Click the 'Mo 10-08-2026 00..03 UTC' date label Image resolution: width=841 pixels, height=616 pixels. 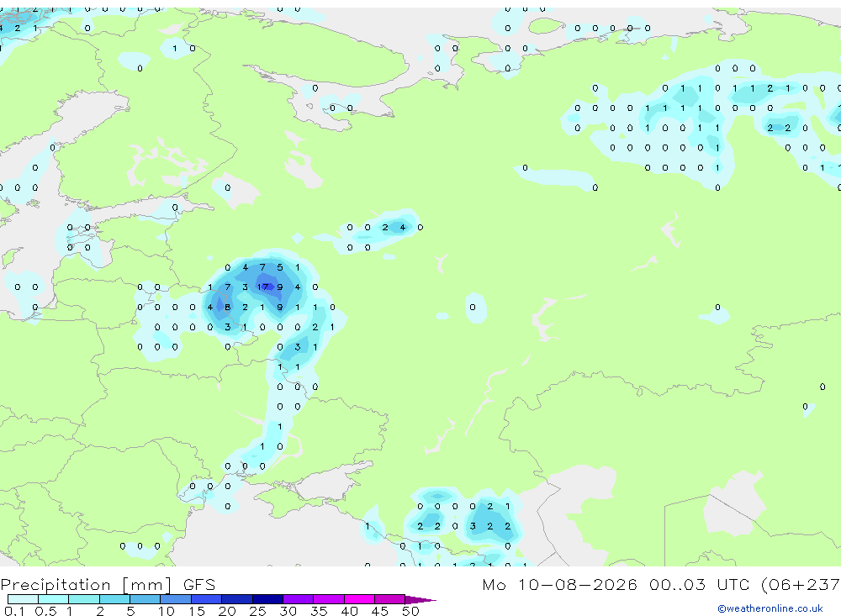618,584
